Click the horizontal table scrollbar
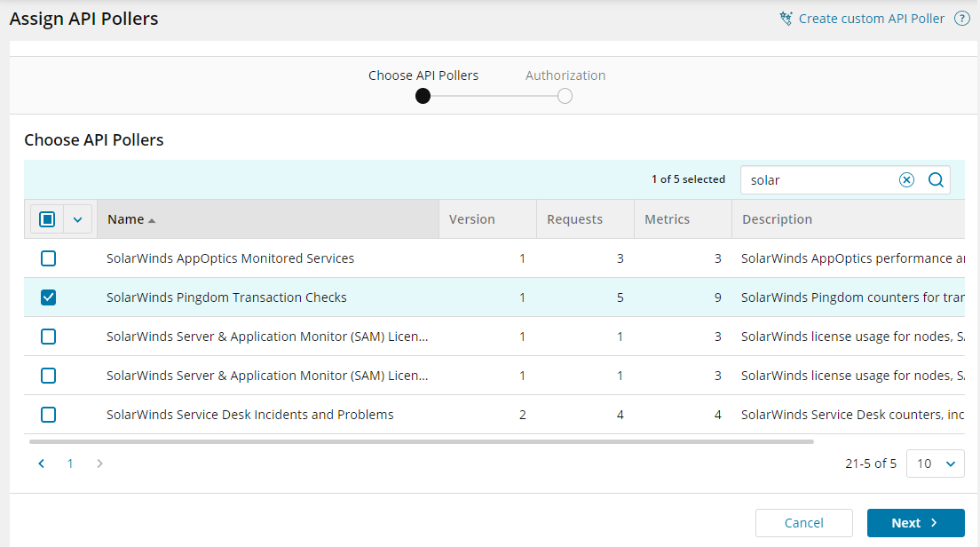980x547 pixels. pyautogui.click(x=422, y=441)
